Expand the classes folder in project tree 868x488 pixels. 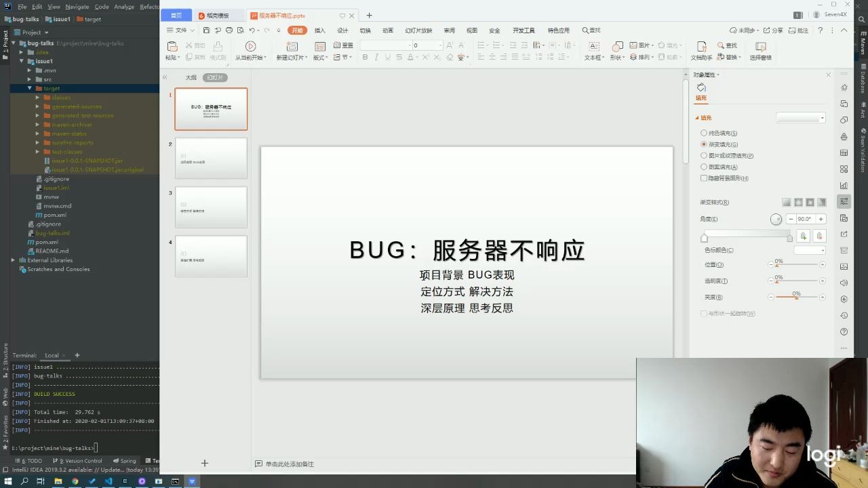pyautogui.click(x=38, y=98)
